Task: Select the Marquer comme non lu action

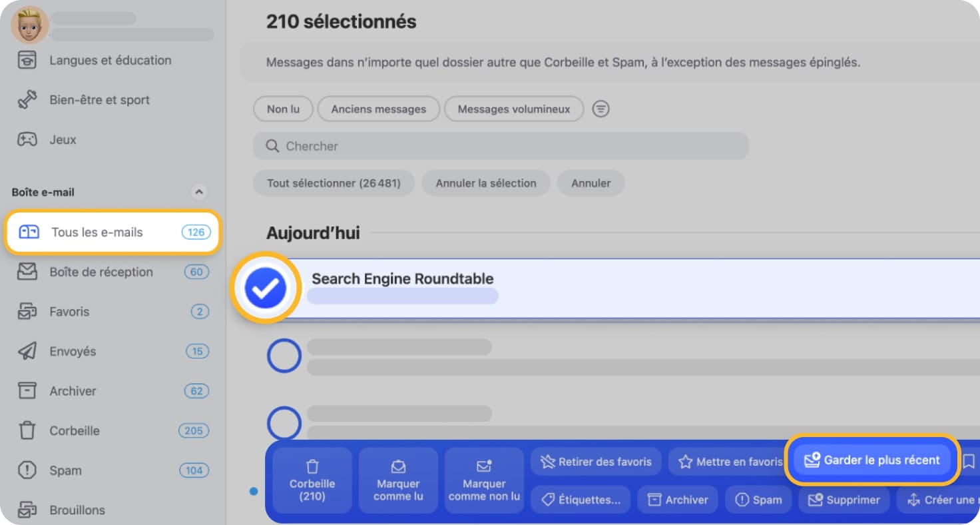Action: (x=483, y=480)
